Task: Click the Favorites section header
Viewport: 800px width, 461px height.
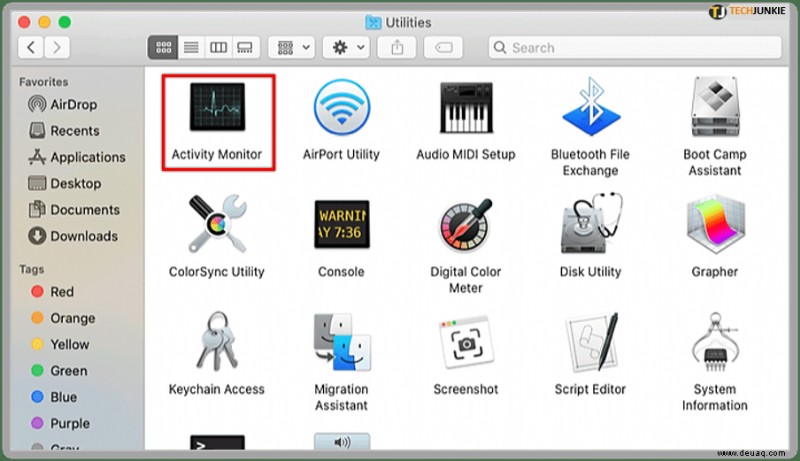Action: (x=43, y=82)
